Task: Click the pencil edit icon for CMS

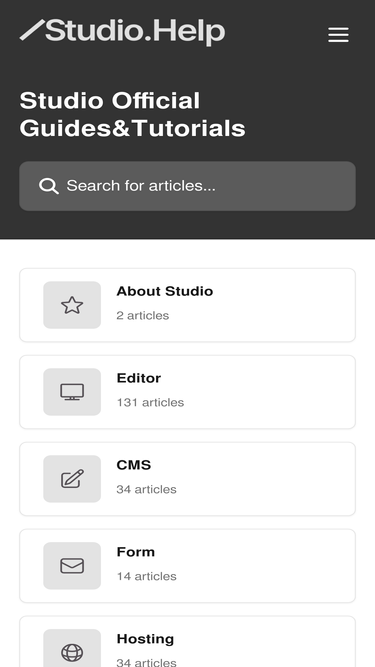Action: [72, 479]
